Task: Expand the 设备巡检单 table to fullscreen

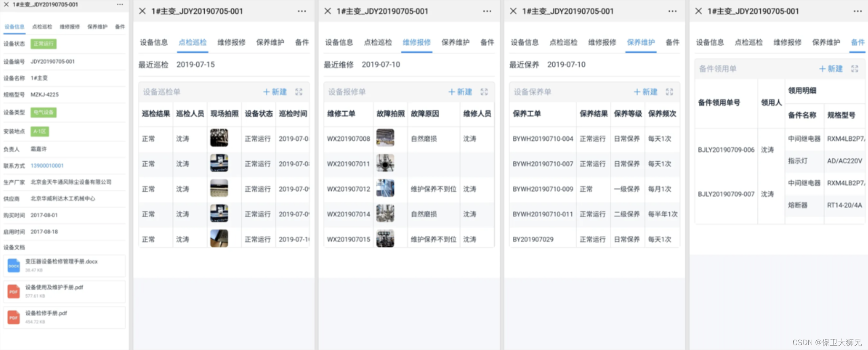Action: pos(299,92)
